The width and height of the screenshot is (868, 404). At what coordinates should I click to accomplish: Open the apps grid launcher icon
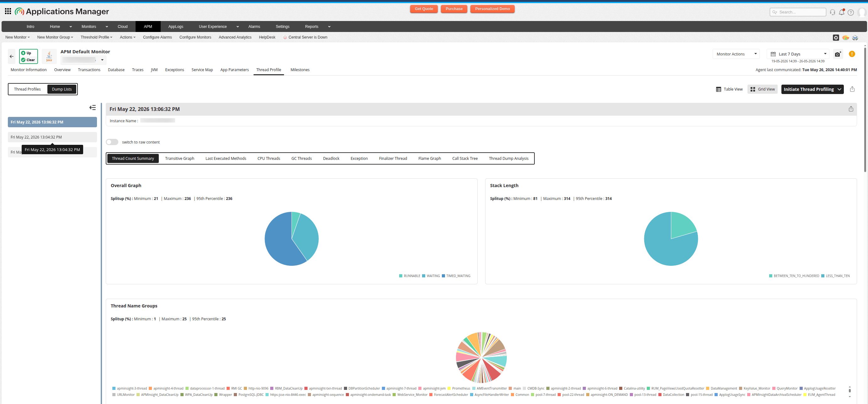pyautogui.click(x=8, y=12)
